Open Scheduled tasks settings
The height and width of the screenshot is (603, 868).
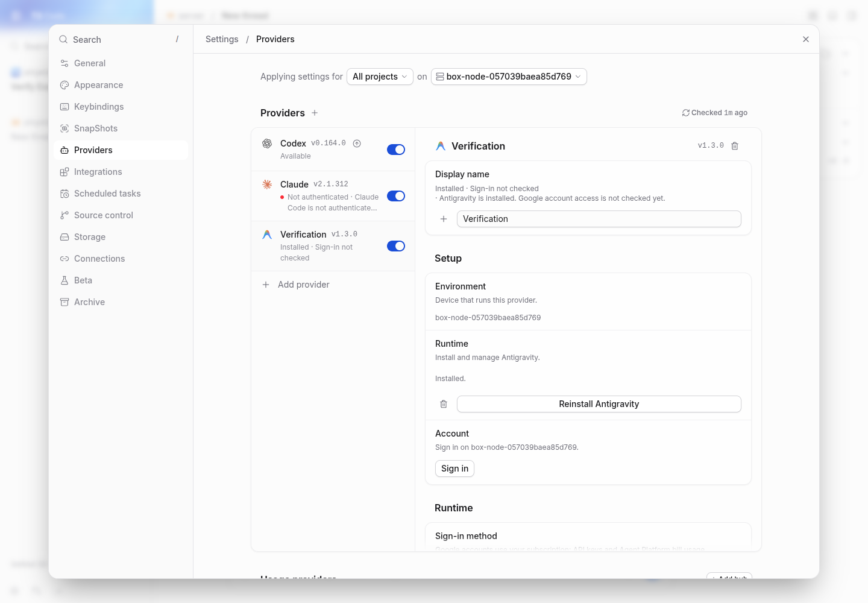click(x=121, y=194)
